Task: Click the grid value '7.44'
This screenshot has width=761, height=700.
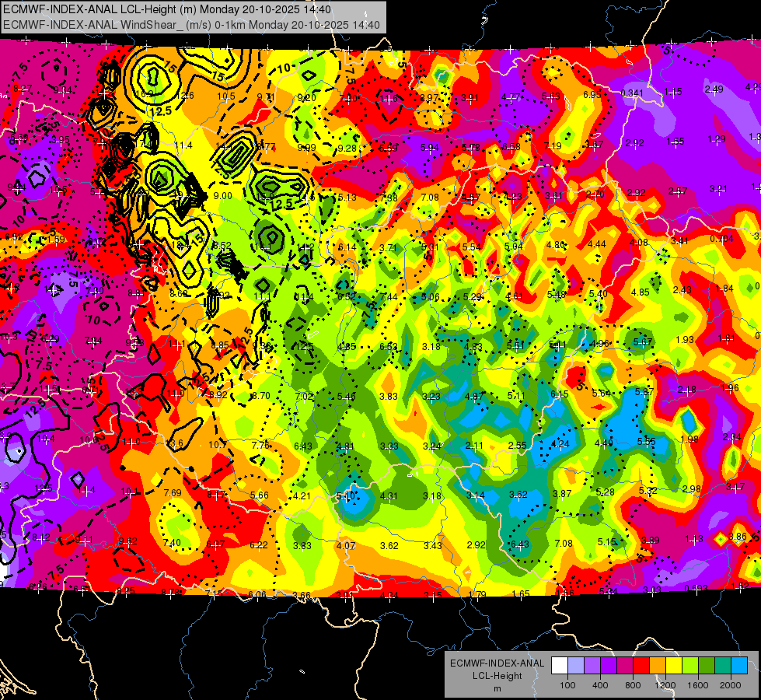Action: point(389,297)
